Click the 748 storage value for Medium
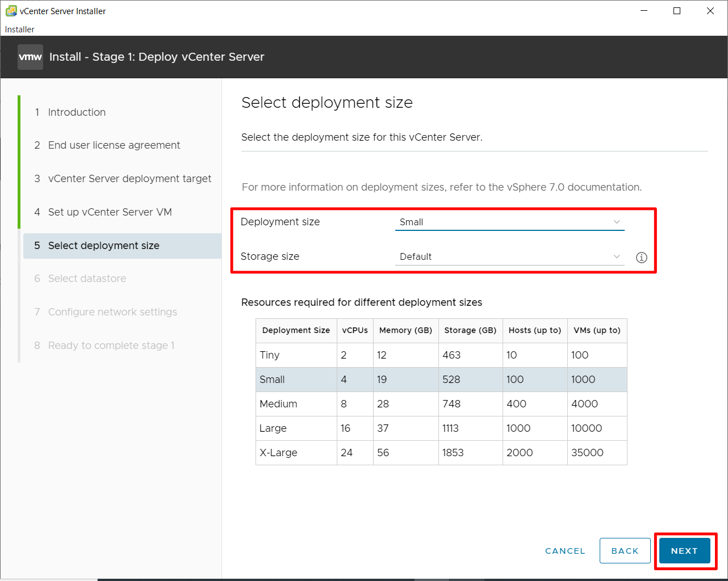Viewport: 728px width, 581px height. (451, 404)
